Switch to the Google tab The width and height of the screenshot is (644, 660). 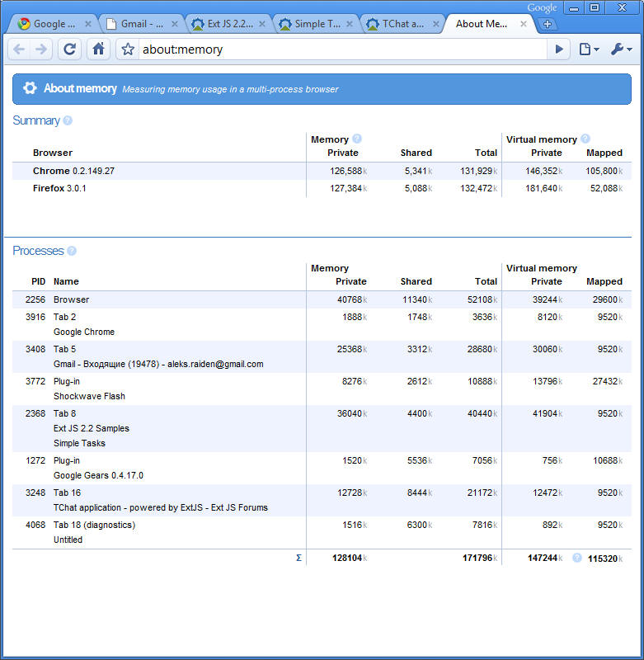click(53, 24)
